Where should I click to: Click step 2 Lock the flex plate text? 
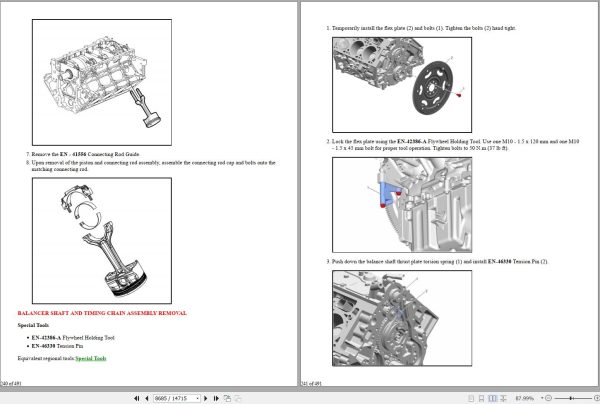tap(453, 145)
